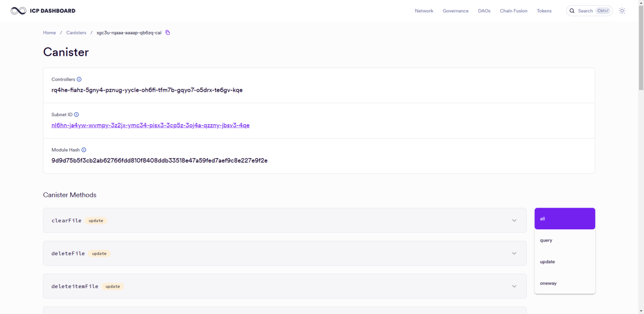This screenshot has width=644, height=314.
Task: Click the scrollbar up arrow
Action: coord(640,3)
